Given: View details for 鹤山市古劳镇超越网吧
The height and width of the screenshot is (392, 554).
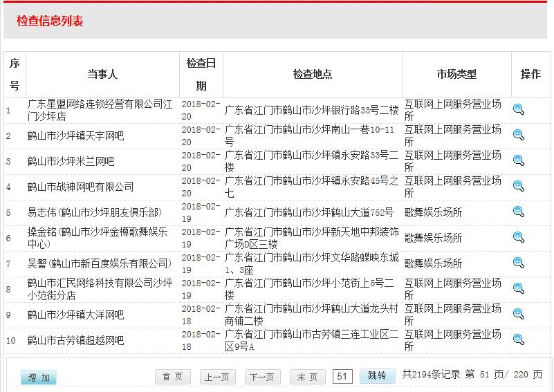Looking at the screenshot, I should (x=518, y=339).
